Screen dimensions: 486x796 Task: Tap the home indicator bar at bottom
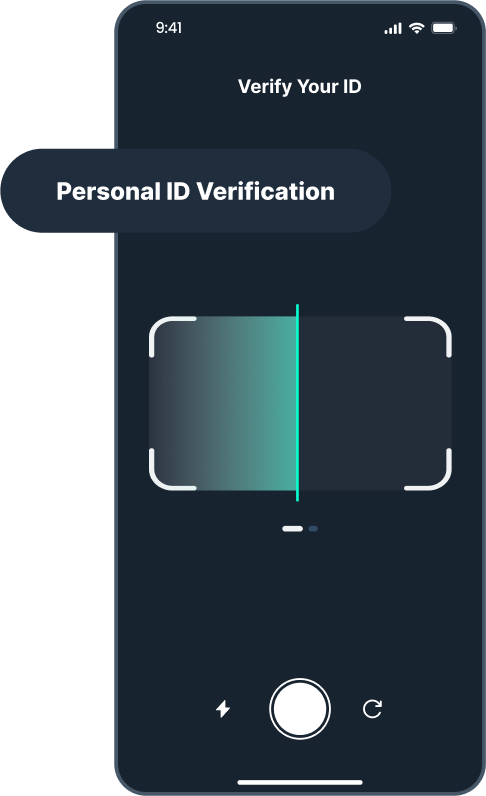(x=300, y=782)
